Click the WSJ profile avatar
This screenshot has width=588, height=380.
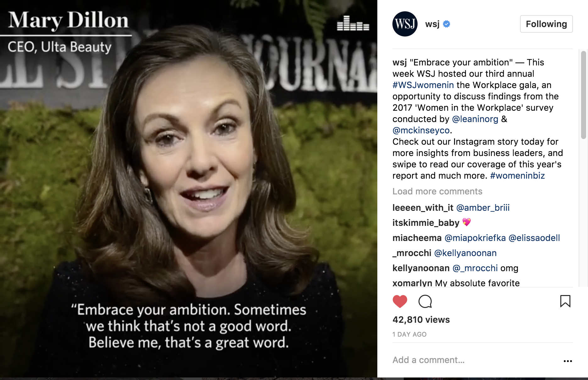(x=405, y=24)
